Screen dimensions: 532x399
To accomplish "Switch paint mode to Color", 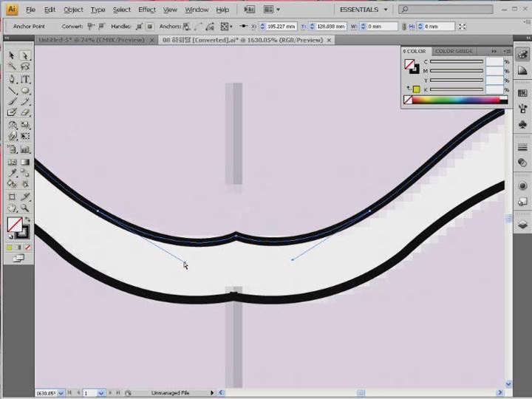I will coord(10,248).
